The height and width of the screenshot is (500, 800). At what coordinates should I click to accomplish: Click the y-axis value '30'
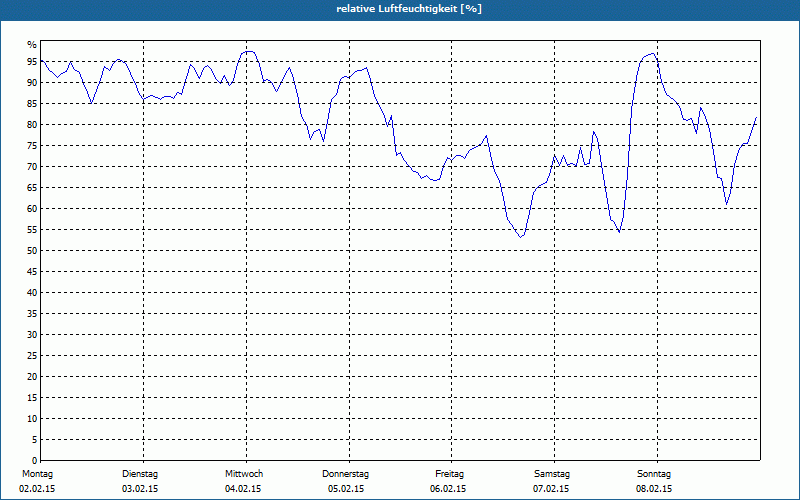tap(32, 335)
